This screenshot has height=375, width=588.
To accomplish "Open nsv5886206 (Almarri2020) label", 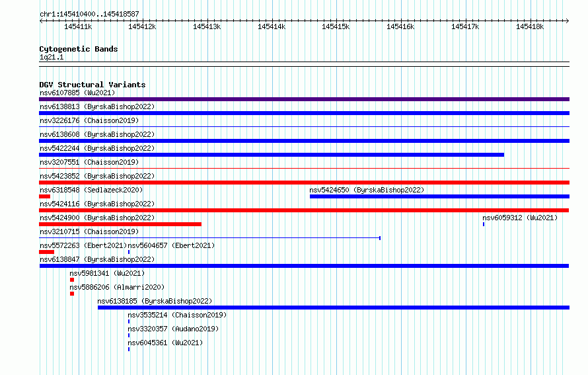I will coord(117,287).
